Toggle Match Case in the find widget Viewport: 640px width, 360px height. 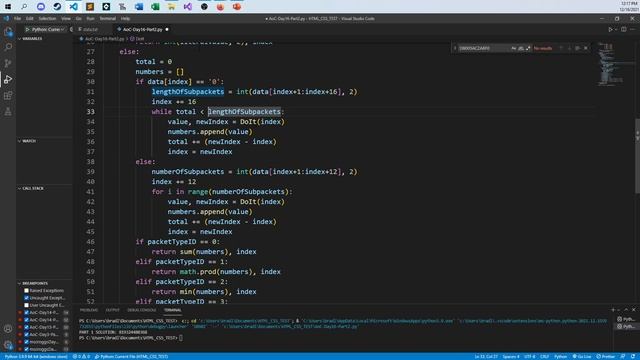coord(513,48)
